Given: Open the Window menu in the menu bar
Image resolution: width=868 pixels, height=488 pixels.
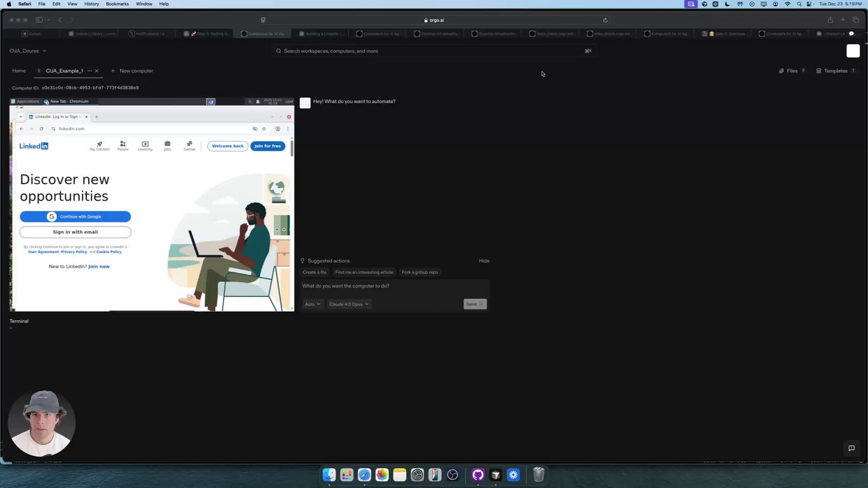Looking at the screenshot, I should (x=144, y=4).
